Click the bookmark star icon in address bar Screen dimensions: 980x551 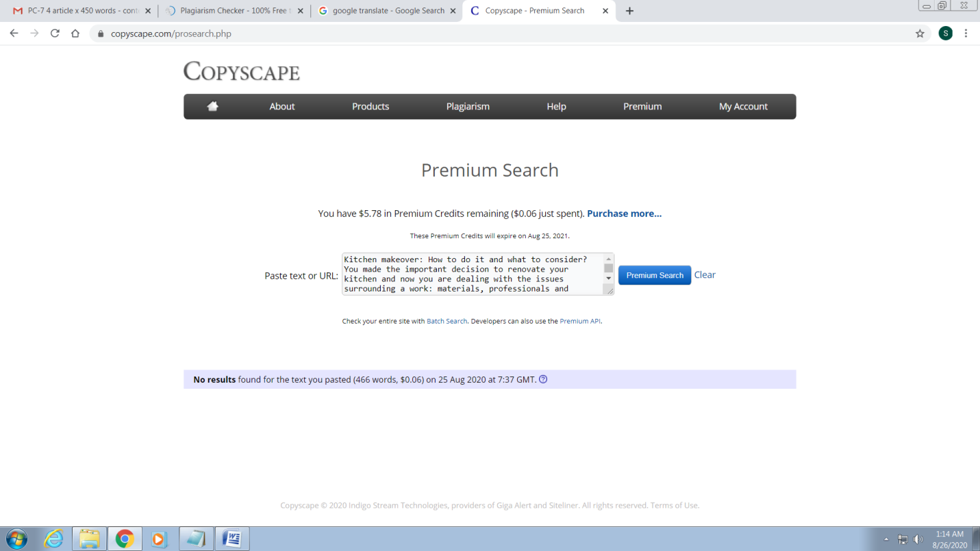point(920,34)
